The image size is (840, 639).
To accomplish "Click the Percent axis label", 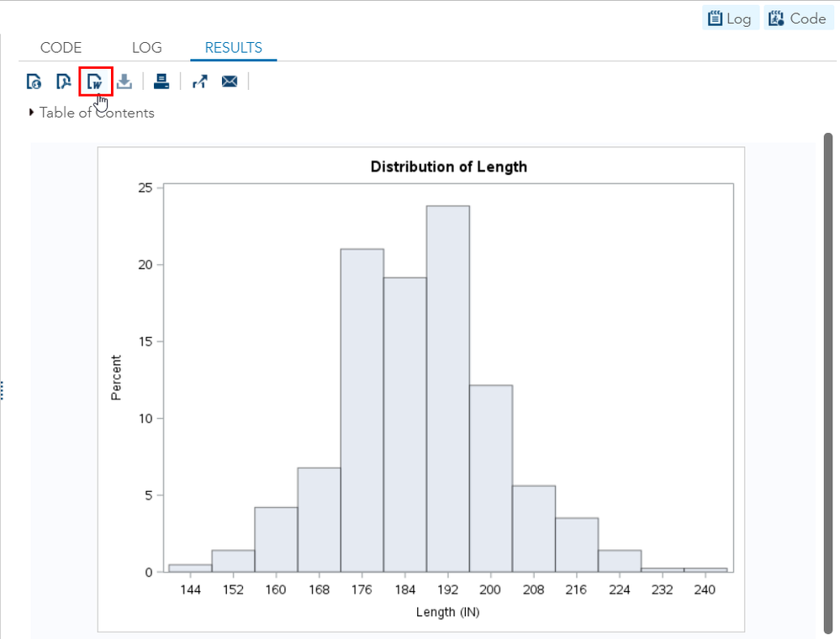I will click(x=116, y=378).
